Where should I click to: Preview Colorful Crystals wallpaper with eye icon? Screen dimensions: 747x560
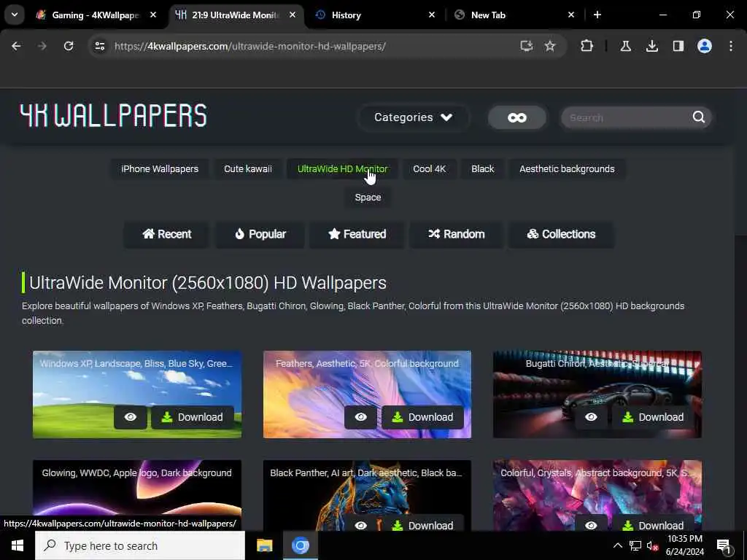(x=591, y=524)
